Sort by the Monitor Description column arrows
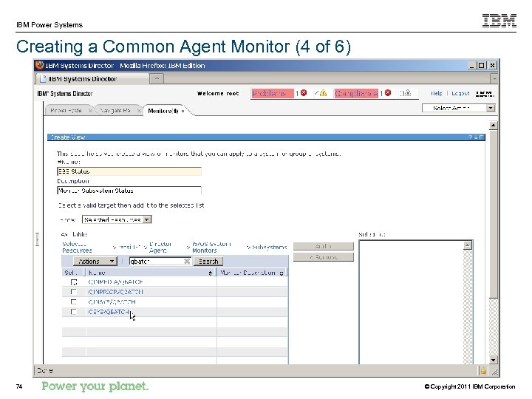 [282, 273]
